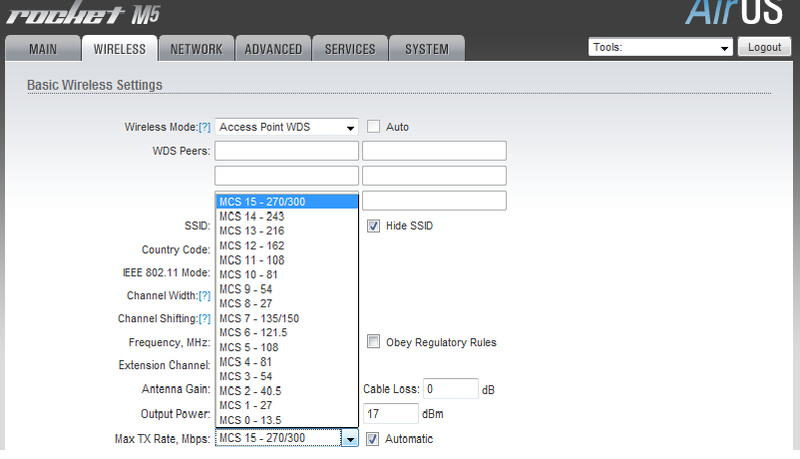Uncheck the Hide SSID checkbox

373,225
